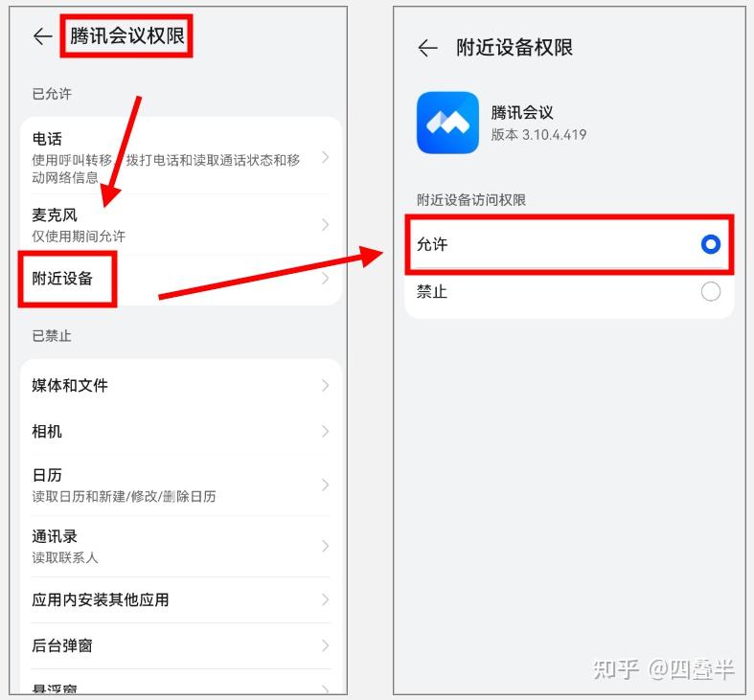This screenshot has height=700, width=754.
Task: Open the 后台弹窗 permission entry
Action: [181, 645]
